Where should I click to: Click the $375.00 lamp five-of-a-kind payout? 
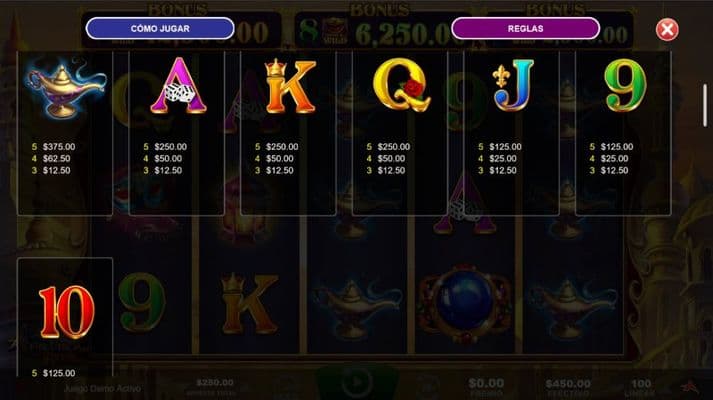coord(59,147)
